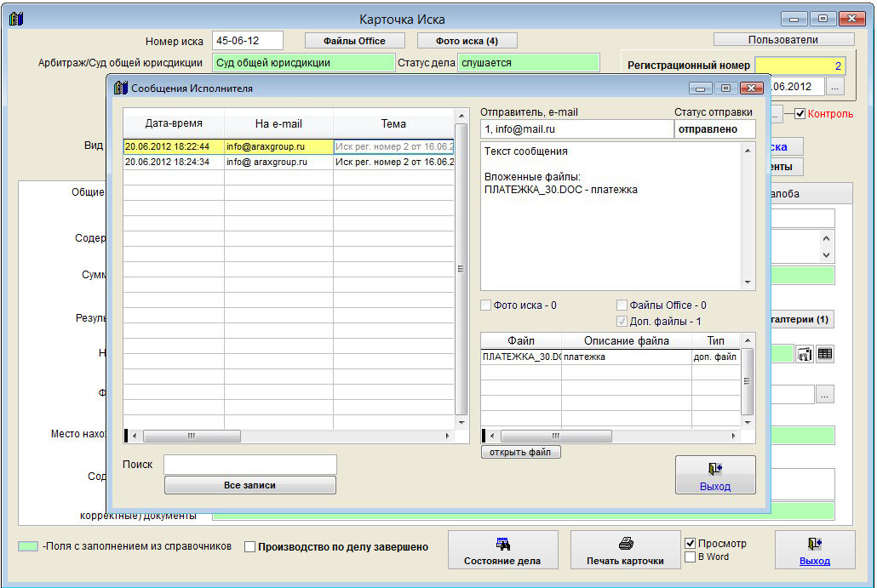The width and height of the screenshot is (877, 588).
Task: Check Производство по делу завершено
Action: 249,547
